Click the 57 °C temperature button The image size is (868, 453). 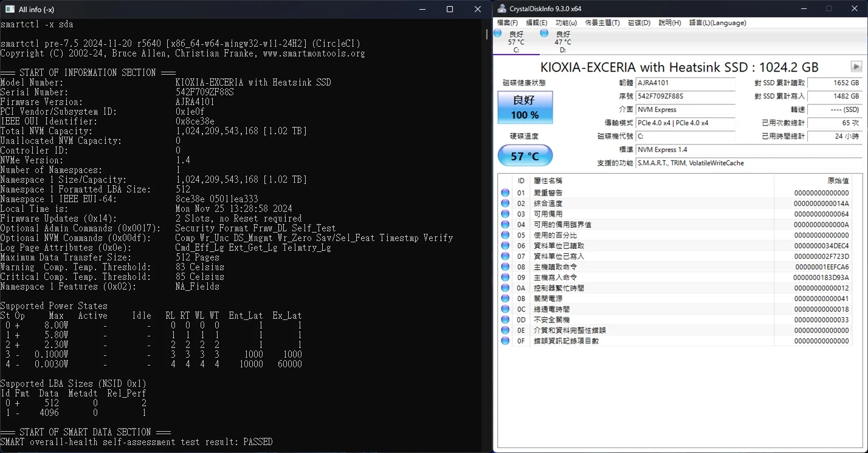[x=525, y=156]
